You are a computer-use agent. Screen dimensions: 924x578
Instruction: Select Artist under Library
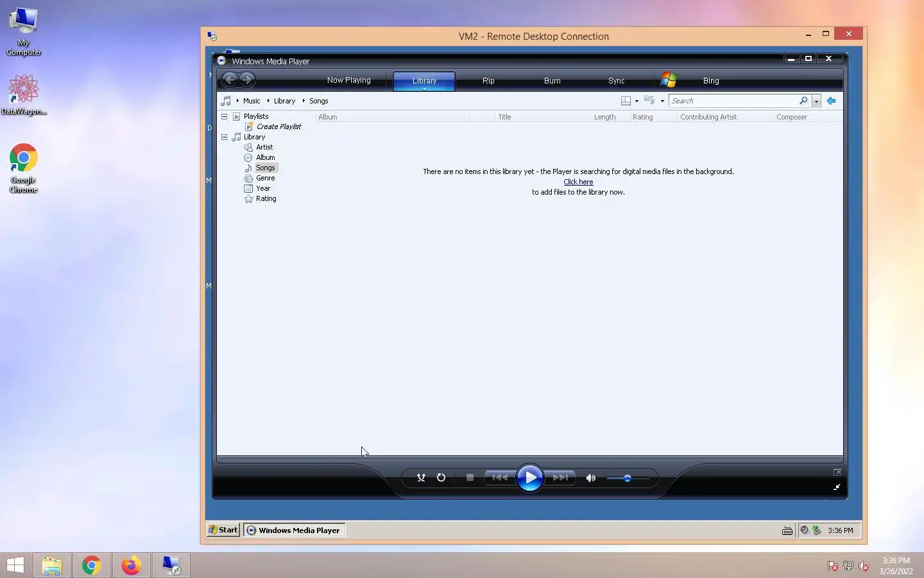tap(264, 147)
